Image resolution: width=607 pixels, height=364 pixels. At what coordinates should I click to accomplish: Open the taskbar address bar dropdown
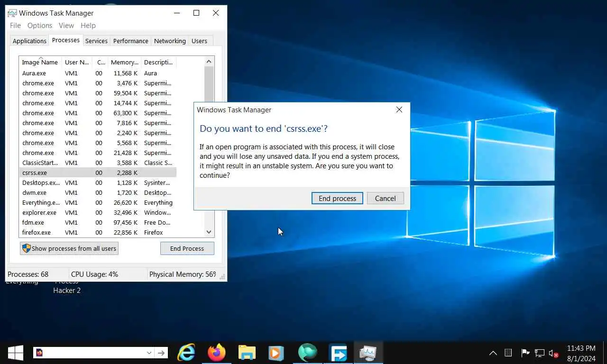pos(149,353)
